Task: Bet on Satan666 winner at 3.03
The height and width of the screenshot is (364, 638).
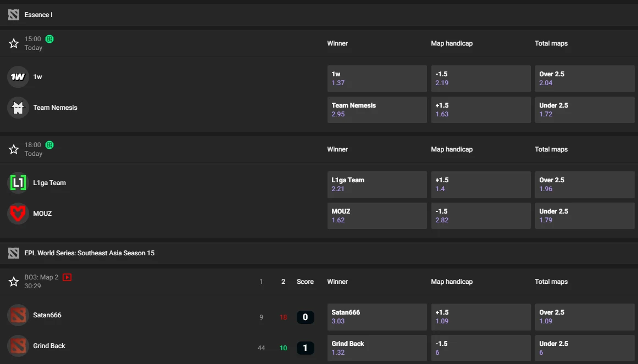Action: 377,317
